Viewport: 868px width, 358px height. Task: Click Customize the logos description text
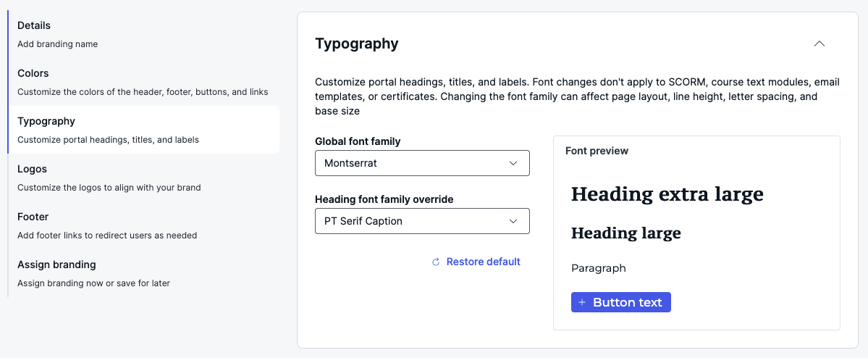[109, 187]
